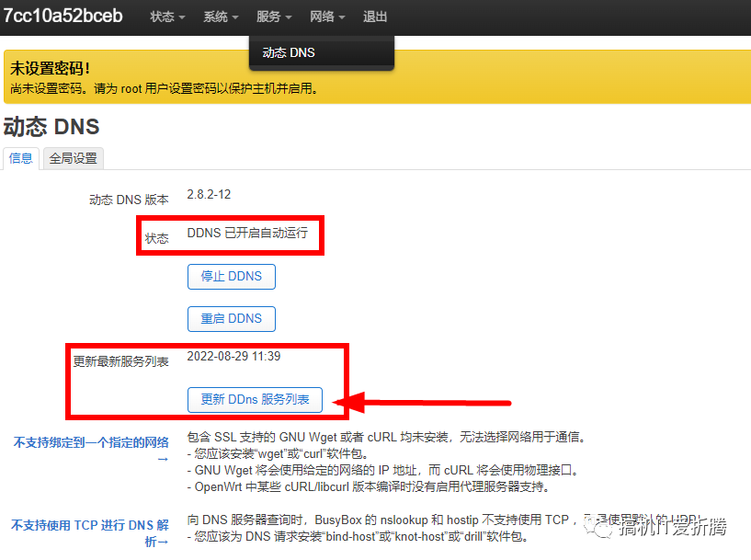
Task: Click the chevron arrow beside 网络 menu
Action: 342,16
